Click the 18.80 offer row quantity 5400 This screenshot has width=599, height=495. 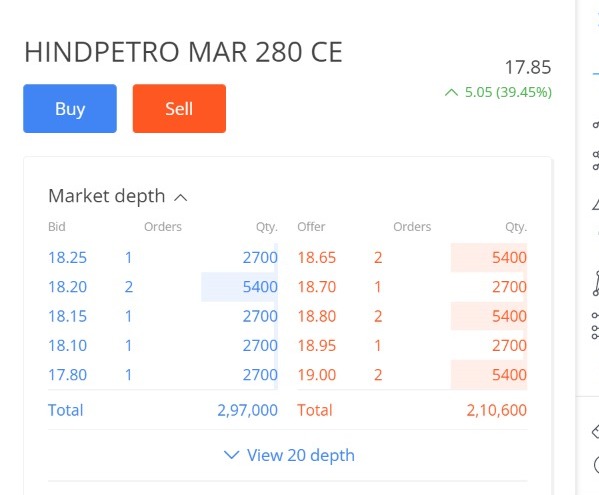(509, 316)
